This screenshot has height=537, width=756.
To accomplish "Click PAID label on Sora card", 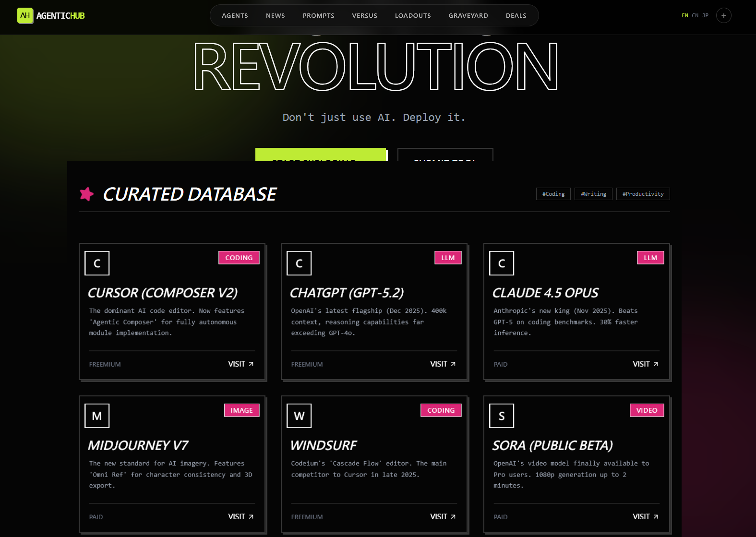I will pos(501,517).
